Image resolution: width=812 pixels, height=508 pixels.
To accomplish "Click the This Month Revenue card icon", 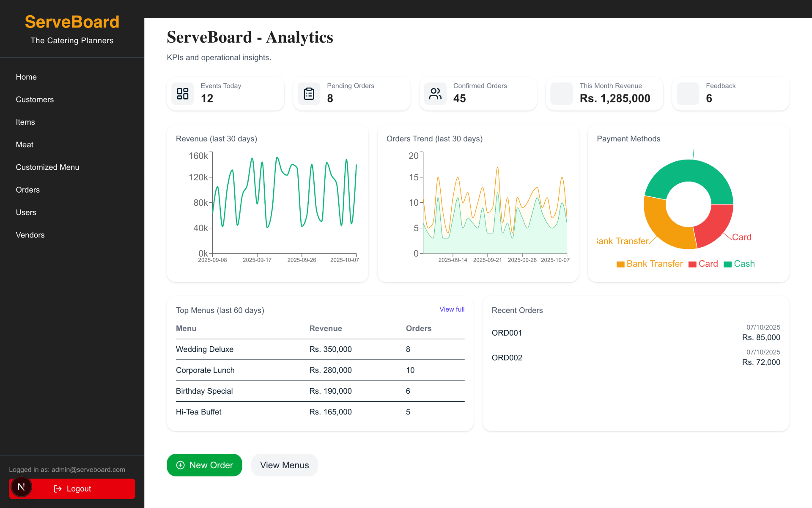I will click(x=561, y=94).
